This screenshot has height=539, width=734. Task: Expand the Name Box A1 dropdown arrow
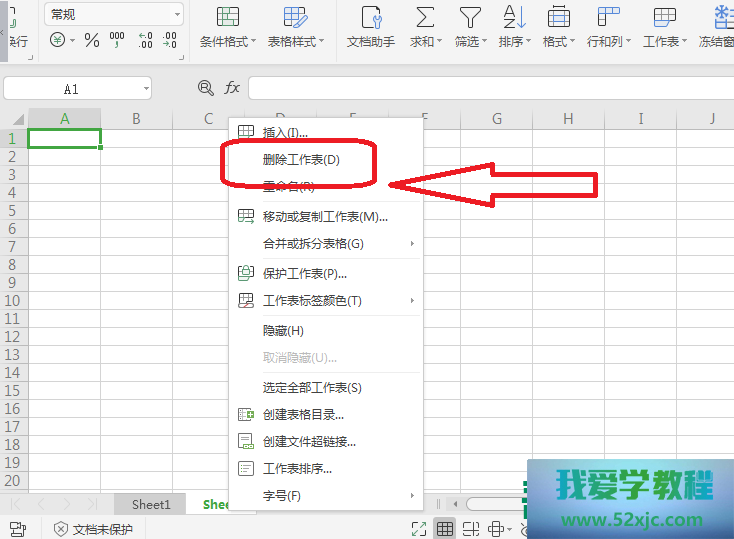[146, 89]
